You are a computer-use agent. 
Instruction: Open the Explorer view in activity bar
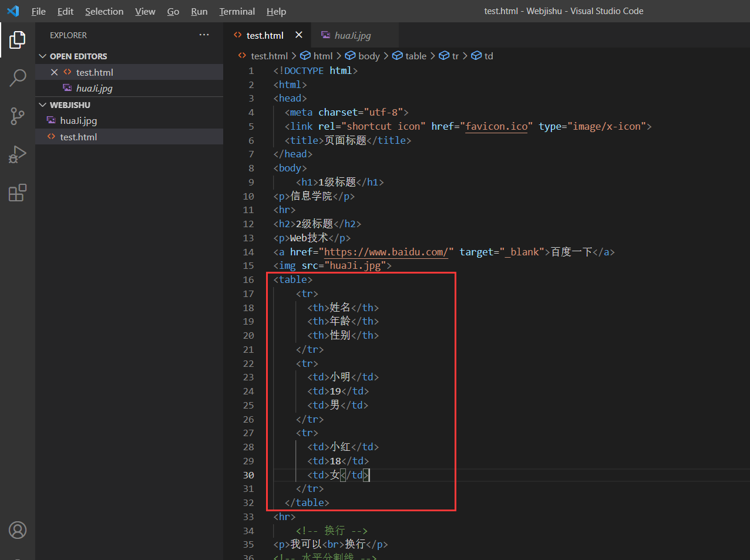coord(18,40)
